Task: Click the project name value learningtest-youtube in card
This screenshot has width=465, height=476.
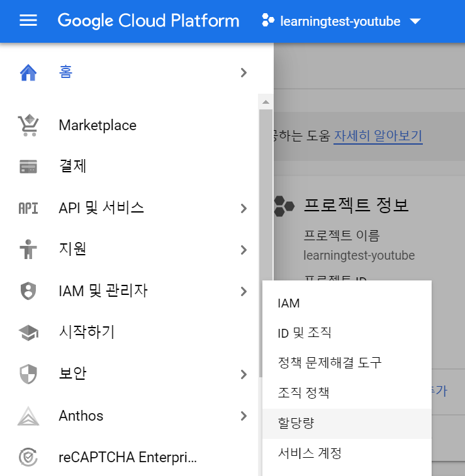Action: (359, 256)
